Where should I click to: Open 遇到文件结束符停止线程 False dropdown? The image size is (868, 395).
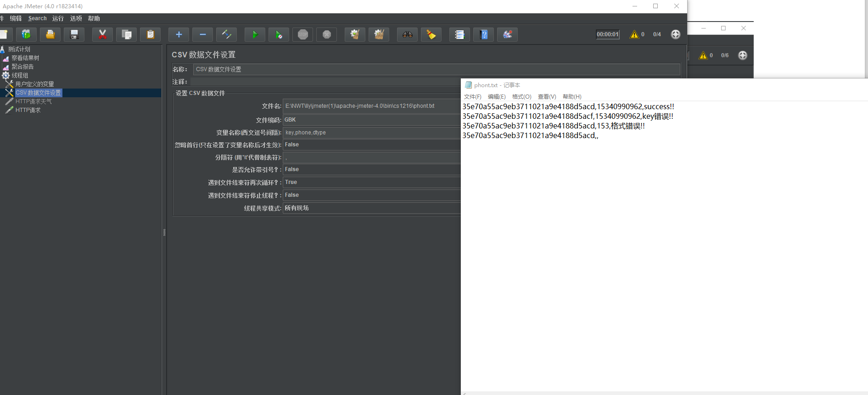coord(372,195)
